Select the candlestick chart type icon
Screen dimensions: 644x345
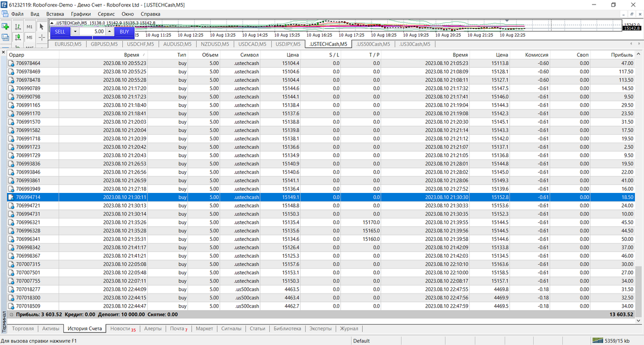[x=18, y=37]
